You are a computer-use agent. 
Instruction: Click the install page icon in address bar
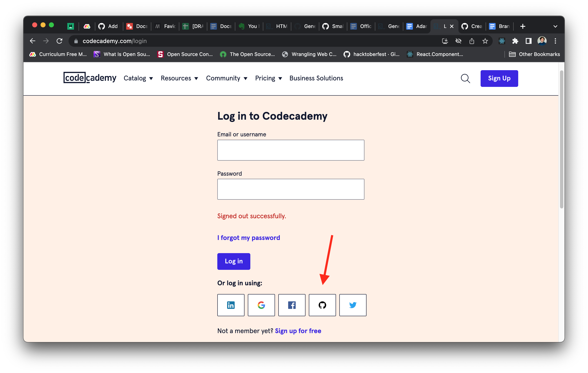[445, 41]
